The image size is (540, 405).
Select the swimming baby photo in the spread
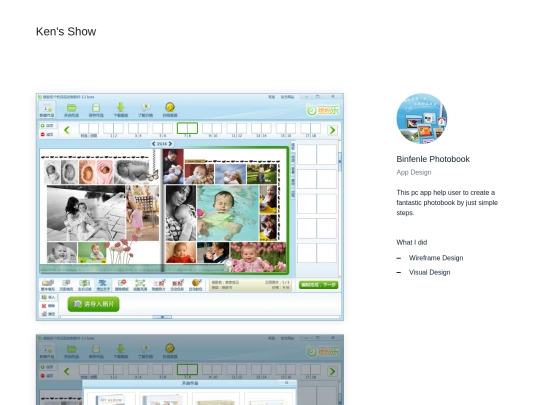[228, 213]
